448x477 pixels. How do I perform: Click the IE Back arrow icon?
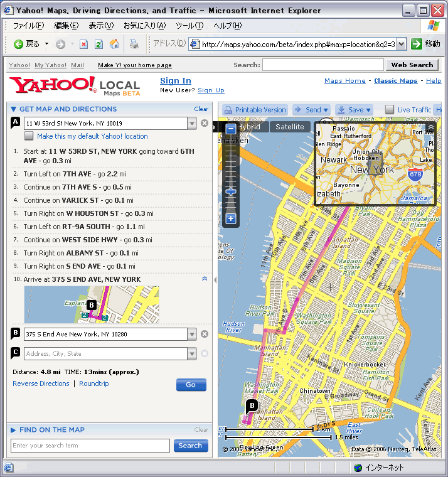(x=18, y=44)
